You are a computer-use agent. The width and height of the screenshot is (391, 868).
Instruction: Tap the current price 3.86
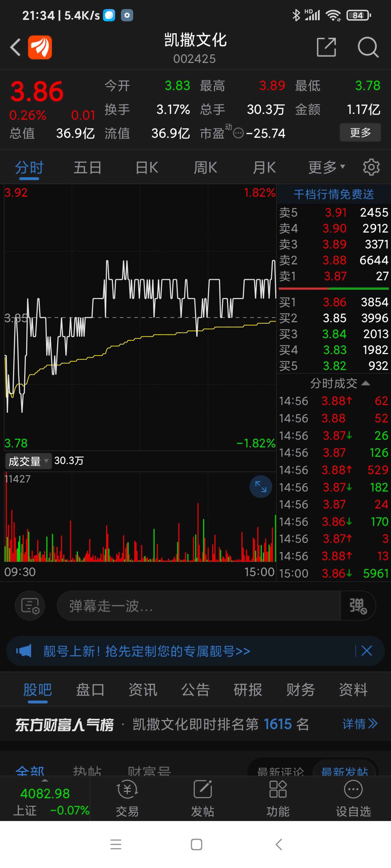tap(37, 92)
